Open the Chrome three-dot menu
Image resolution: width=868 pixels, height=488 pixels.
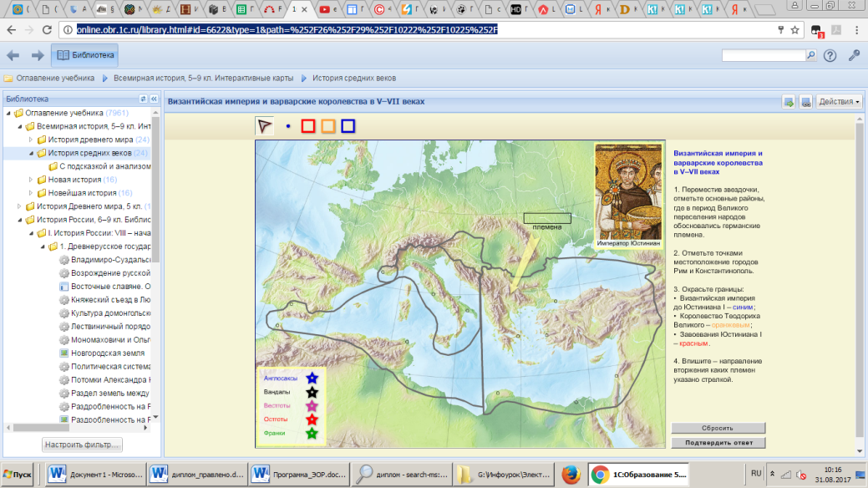(x=857, y=30)
